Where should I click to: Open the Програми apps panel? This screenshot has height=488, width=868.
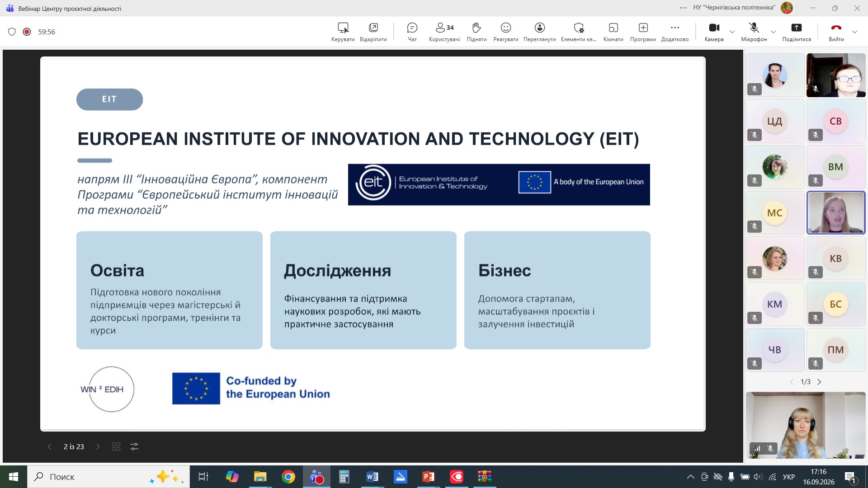(643, 32)
